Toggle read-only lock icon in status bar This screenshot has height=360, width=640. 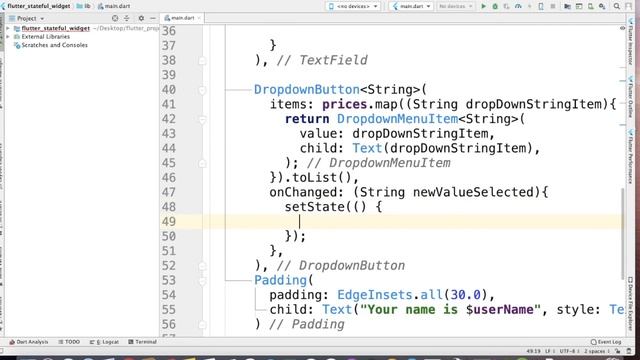coord(618,351)
